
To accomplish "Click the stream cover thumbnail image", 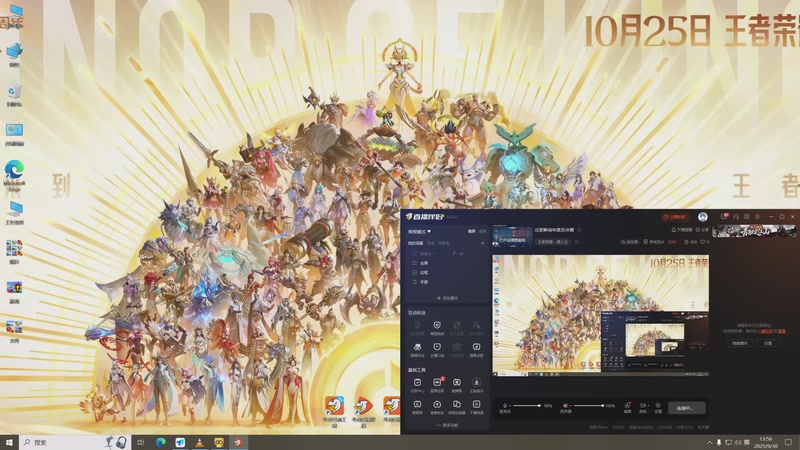I will [x=512, y=236].
